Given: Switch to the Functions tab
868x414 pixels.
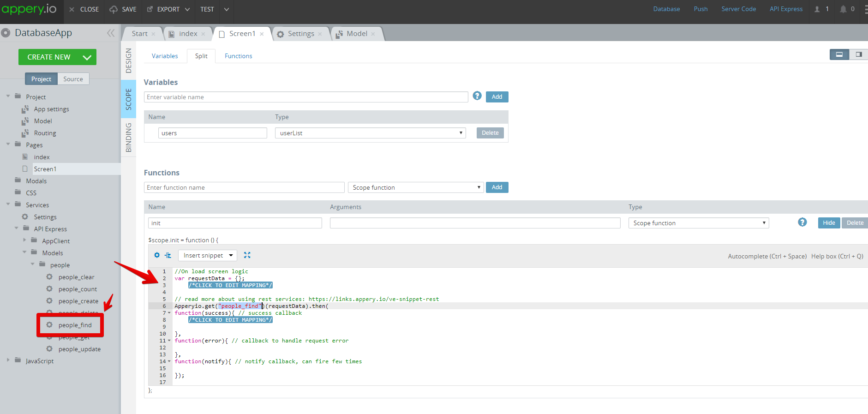Looking at the screenshot, I should pyautogui.click(x=238, y=56).
